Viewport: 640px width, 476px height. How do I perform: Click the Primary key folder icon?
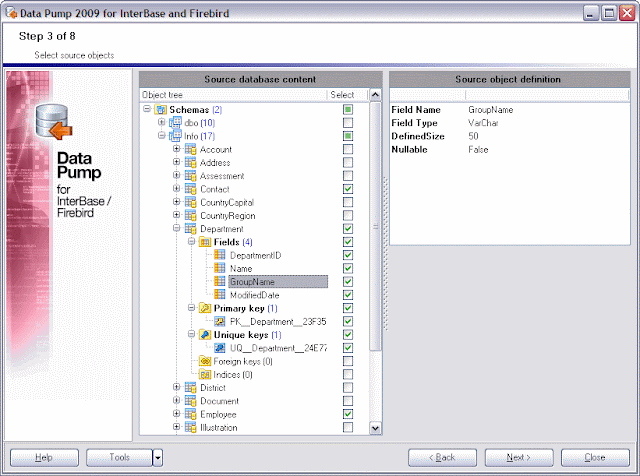tap(205, 308)
